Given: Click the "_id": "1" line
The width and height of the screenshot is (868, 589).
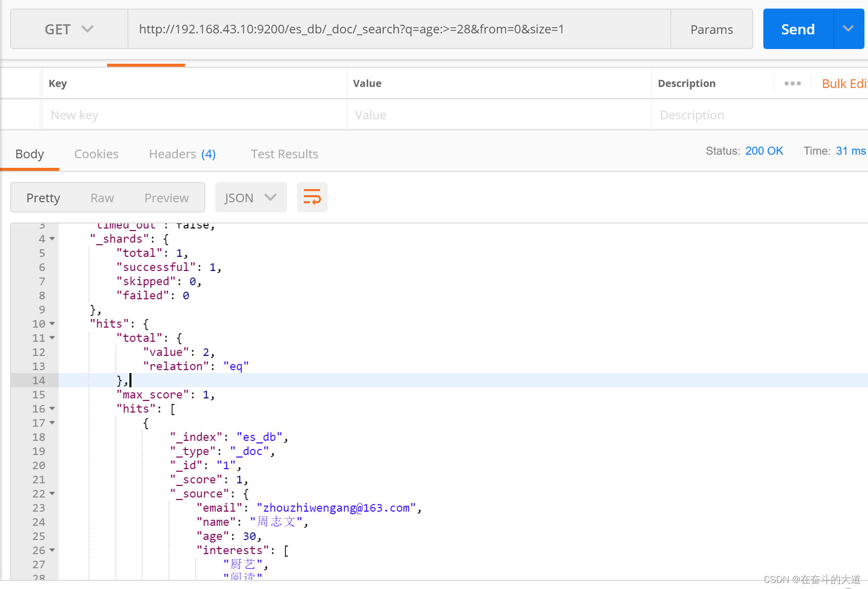Looking at the screenshot, I should (x=205, y=465).
